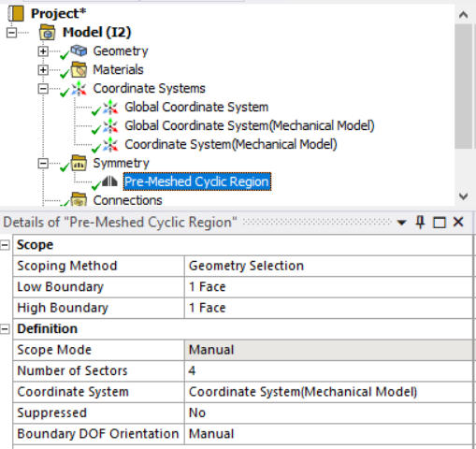Click the Connections folder icon
This screenshot has width=476, height=449.
click(x=79, y=199)
